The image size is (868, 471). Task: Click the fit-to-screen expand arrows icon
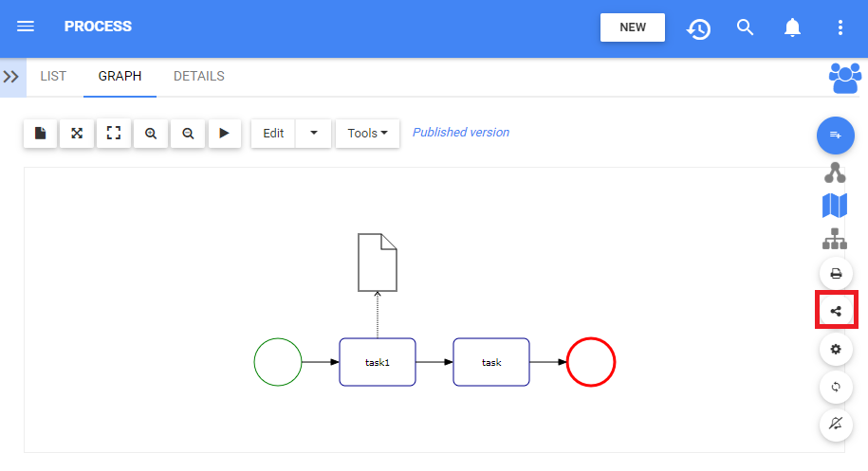coord(77,134)
